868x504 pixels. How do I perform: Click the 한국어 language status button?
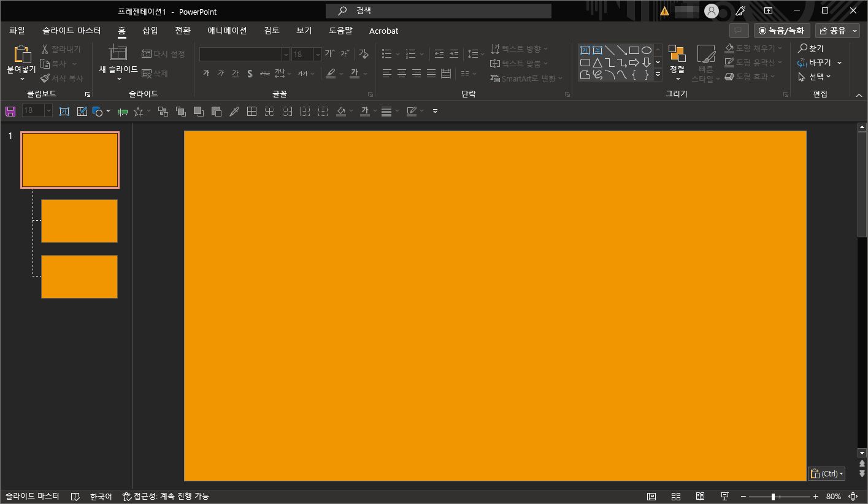[101, 497]
